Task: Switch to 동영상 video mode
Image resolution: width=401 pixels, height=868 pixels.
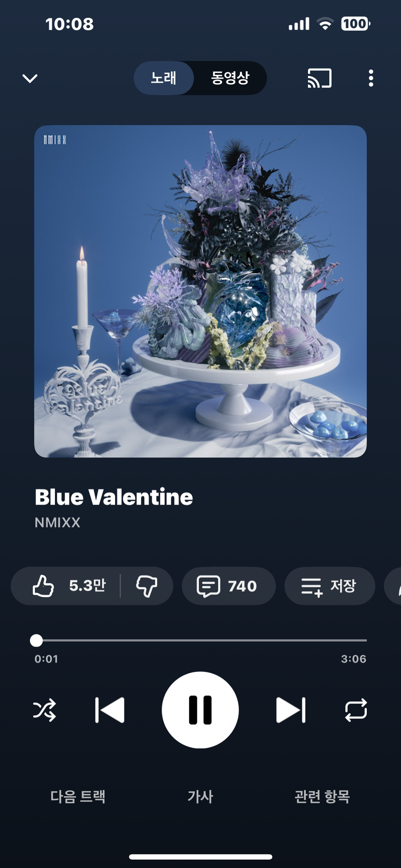Action: point(230,78)
